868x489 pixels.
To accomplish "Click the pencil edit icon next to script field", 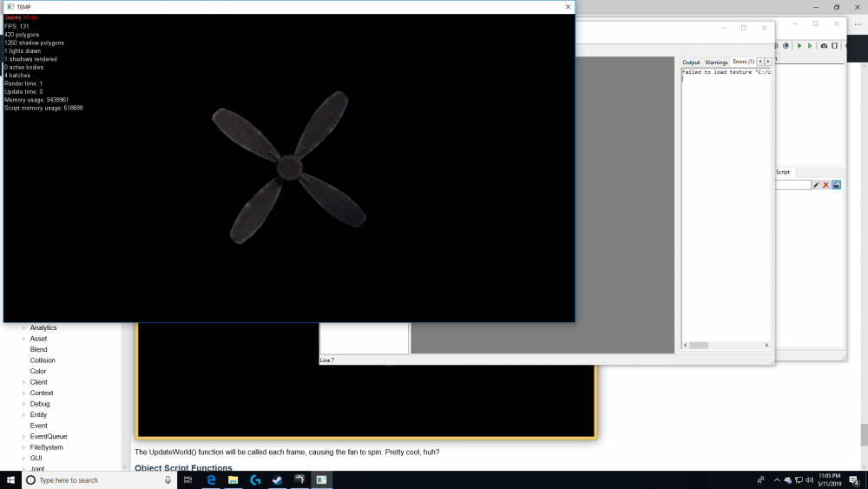I will [x=816, y=185].
